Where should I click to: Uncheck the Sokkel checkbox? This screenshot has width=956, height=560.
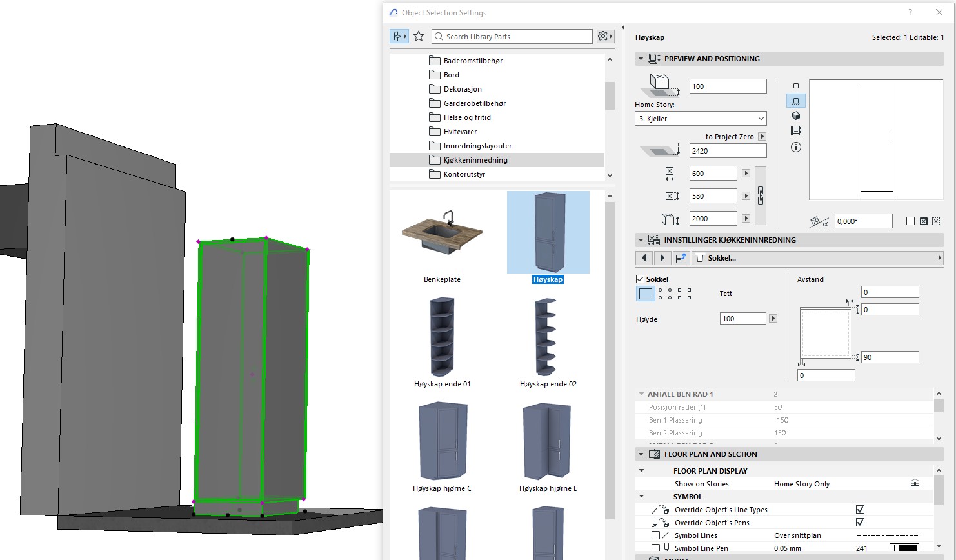[641, 279]
